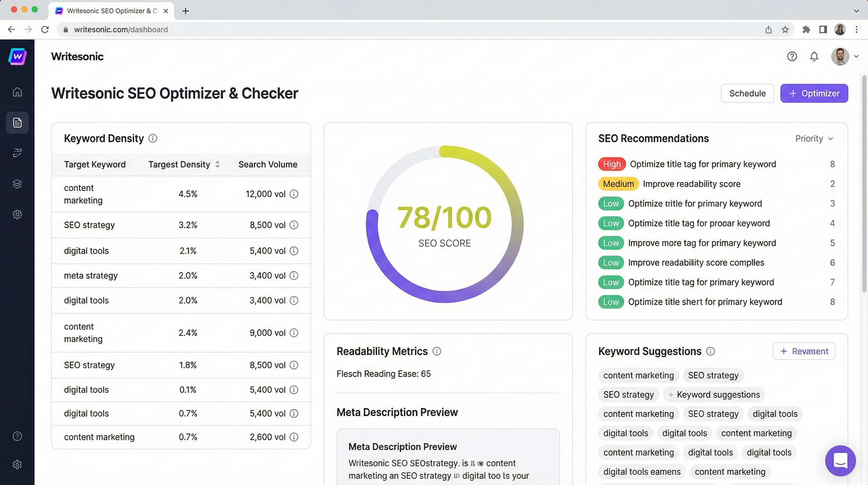Open the help question mark at sidebar bottom
Viewport: 868px width, 485px height.
coord(17,436)
